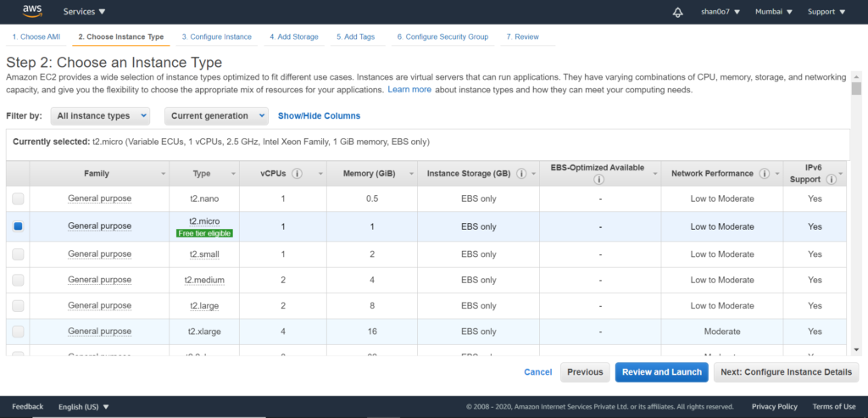Go to step 1 Choose AMI tab
Screen dimensions: 868x418
pyautogui.click(x=36, y=37)
